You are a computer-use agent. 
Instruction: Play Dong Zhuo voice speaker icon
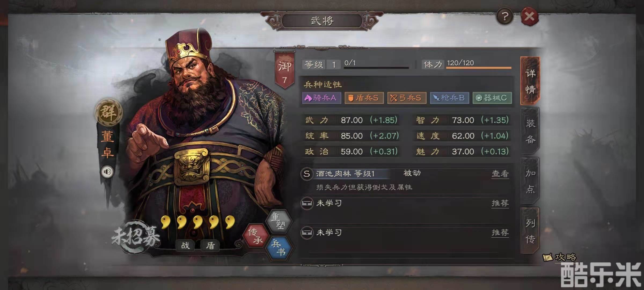point(107,172)
